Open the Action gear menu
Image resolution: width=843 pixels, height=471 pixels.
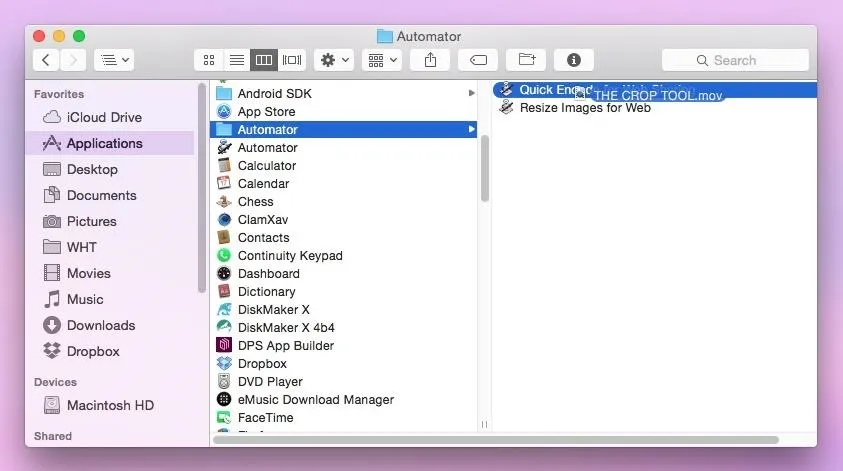click(x=334, y=60)
